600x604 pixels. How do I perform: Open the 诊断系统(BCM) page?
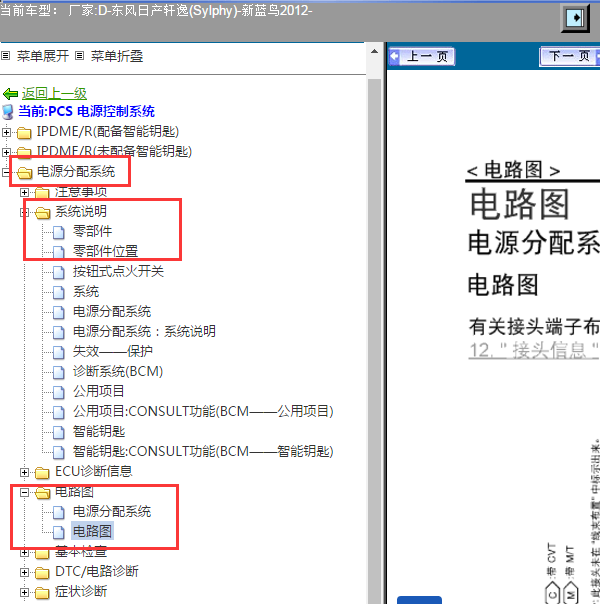118,372
